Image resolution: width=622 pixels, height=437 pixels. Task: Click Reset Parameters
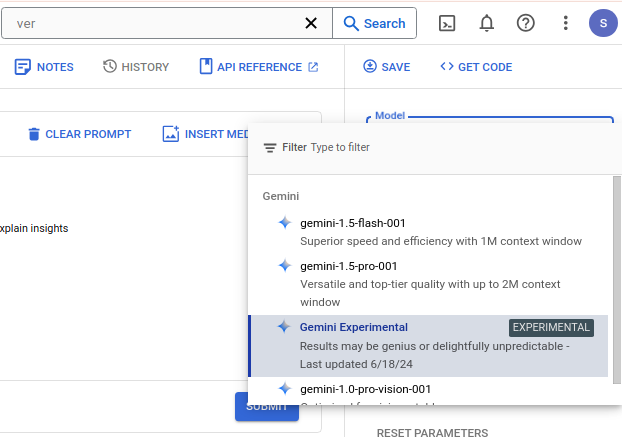[432, 432]
